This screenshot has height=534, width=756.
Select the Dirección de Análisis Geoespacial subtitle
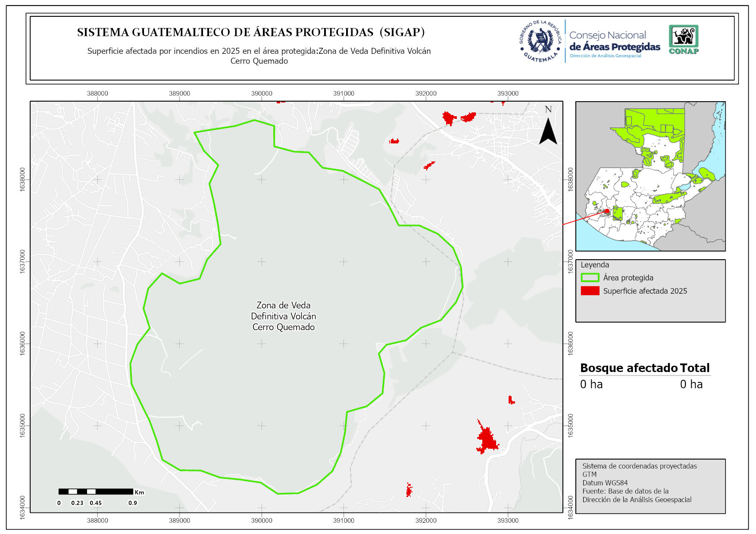pyautogui.click(x=605, y=56)
